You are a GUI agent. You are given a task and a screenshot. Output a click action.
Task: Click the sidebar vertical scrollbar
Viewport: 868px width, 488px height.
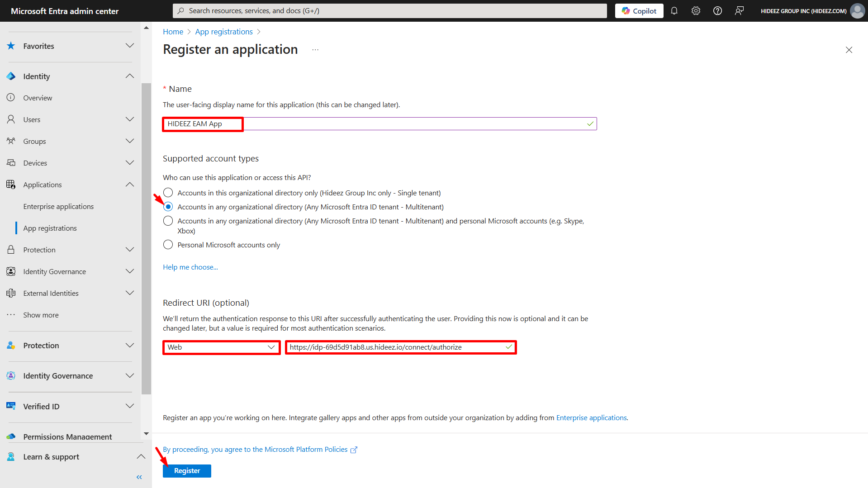click(146, 239)
